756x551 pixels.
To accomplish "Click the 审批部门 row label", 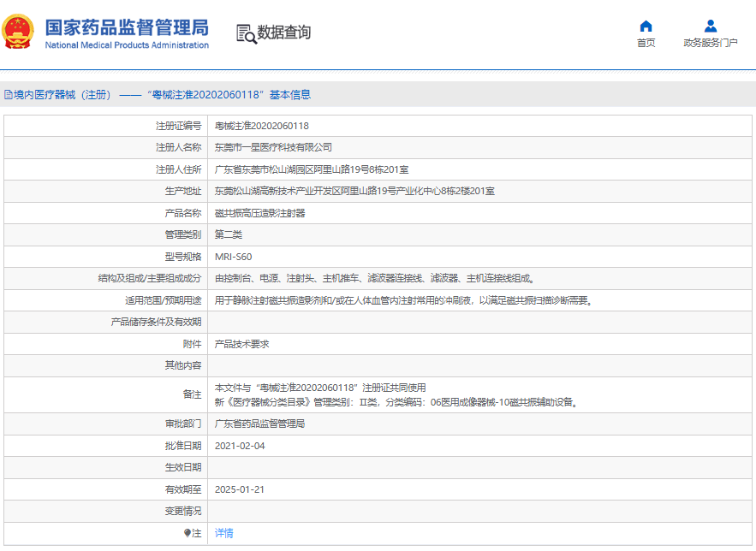I will coord(183,424).
